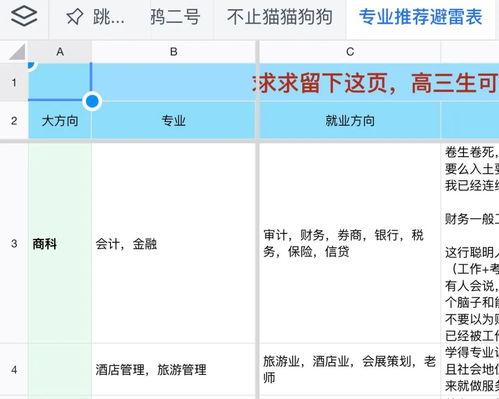Select the 商科 cell

click(60, 244)
